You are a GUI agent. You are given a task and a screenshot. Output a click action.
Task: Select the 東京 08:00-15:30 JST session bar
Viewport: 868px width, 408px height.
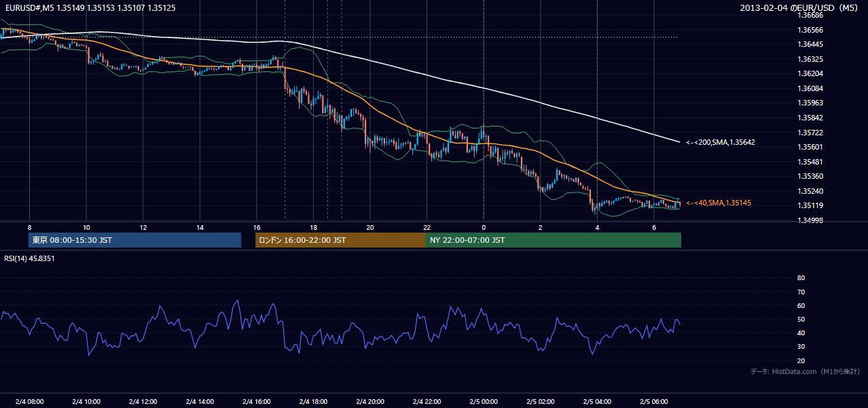tap(134, 240)
